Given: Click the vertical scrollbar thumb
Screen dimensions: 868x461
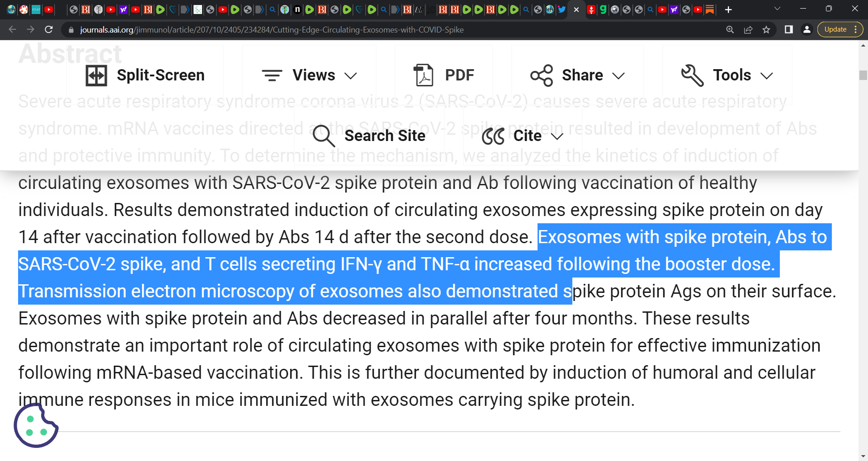Looking at the screenshot, I should (863, 75).
